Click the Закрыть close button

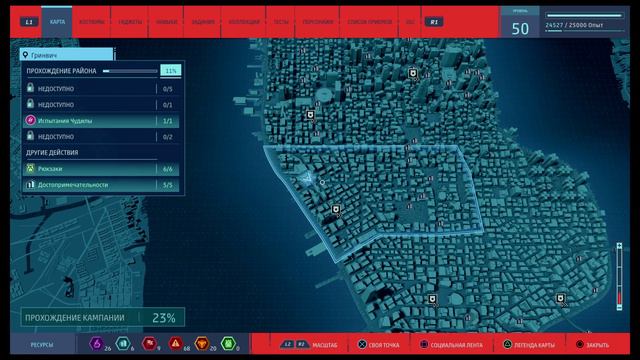point(592,345)
